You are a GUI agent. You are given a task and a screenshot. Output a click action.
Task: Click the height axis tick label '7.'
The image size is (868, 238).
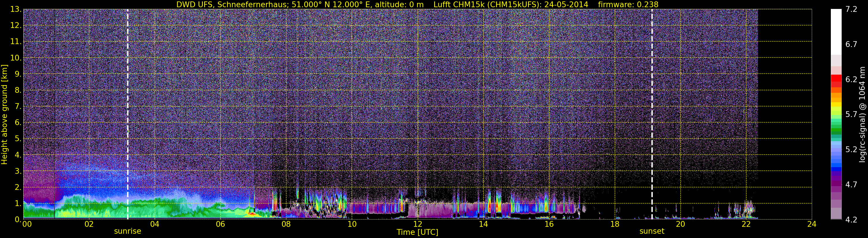18,107
